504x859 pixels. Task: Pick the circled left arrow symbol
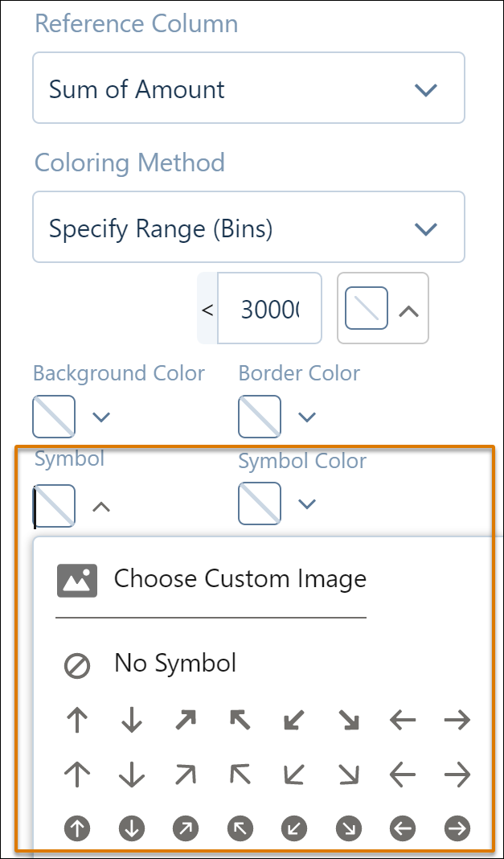pos(404,829)
